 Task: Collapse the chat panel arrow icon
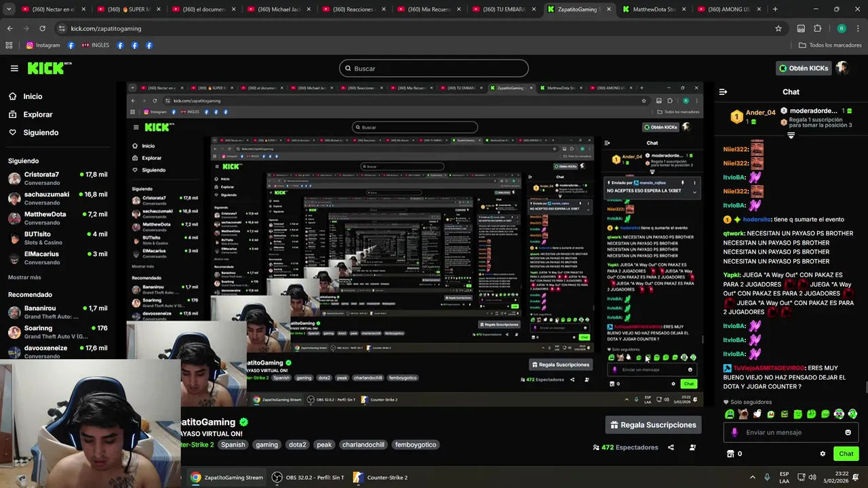pyautogui.click(x=723, y=91)
